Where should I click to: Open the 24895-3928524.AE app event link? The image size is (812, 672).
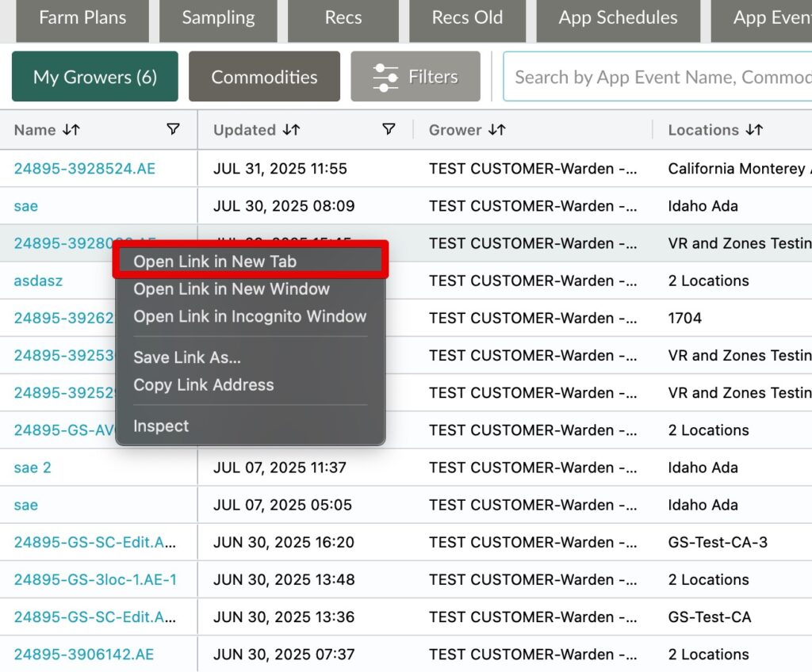click(84, 169)
